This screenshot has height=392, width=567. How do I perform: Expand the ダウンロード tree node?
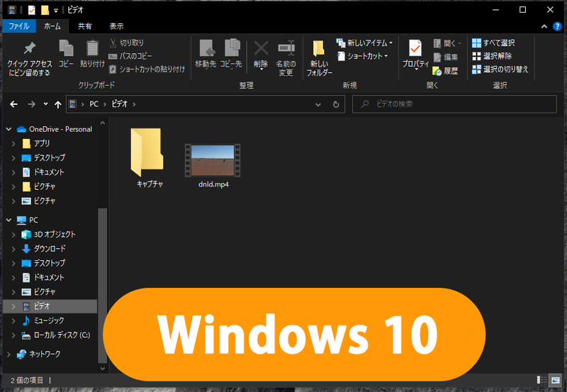13,249
